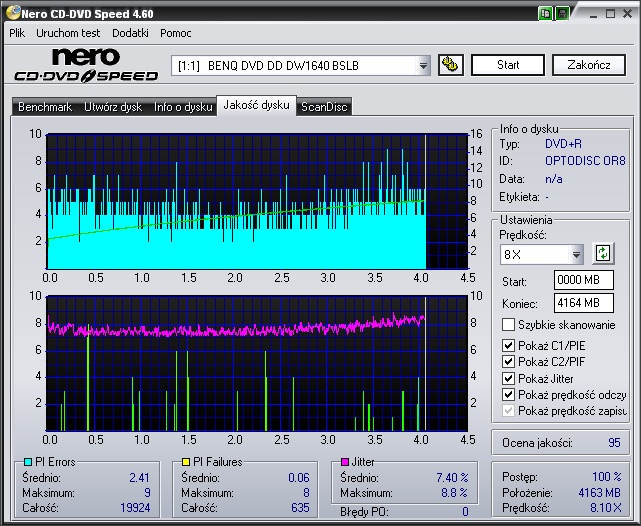Switch to the Info o dysku tab
This screenshot has height=526, width=641.
[183, 107]
